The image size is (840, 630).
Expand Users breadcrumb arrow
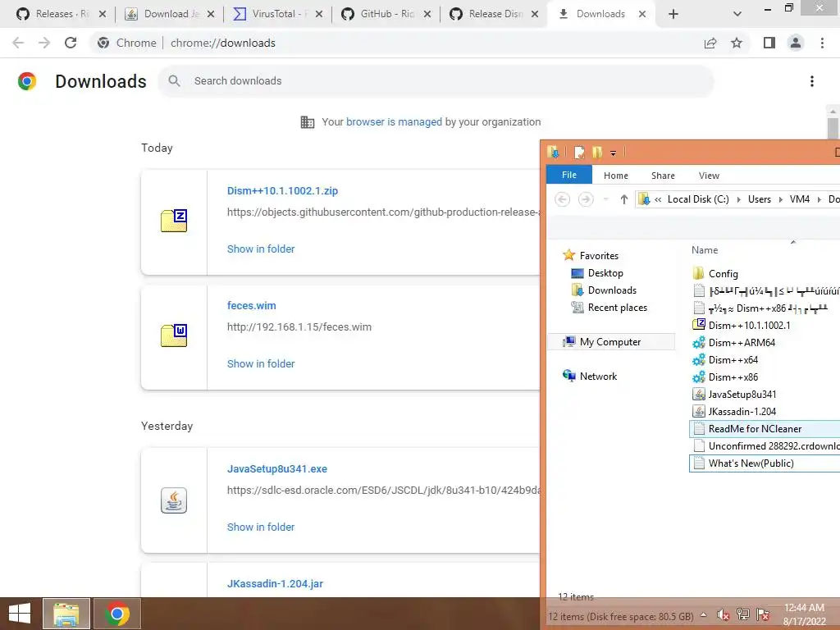780,199
